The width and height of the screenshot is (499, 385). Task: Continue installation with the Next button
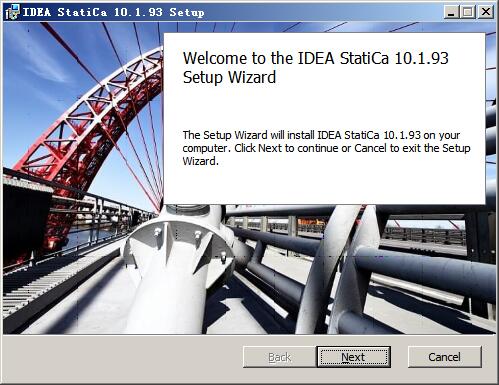pyautogui.click(x=353, y=357)
